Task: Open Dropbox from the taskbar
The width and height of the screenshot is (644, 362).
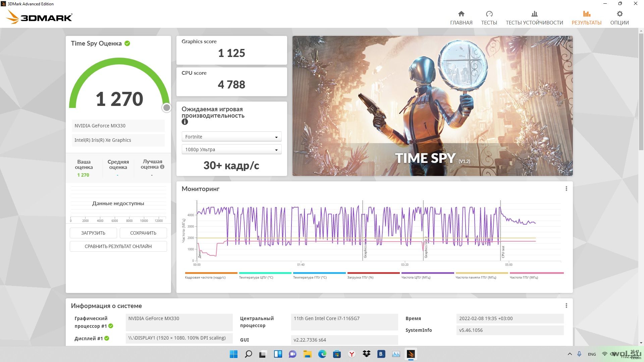Action: pyautogui.click(x=366, y=354)
